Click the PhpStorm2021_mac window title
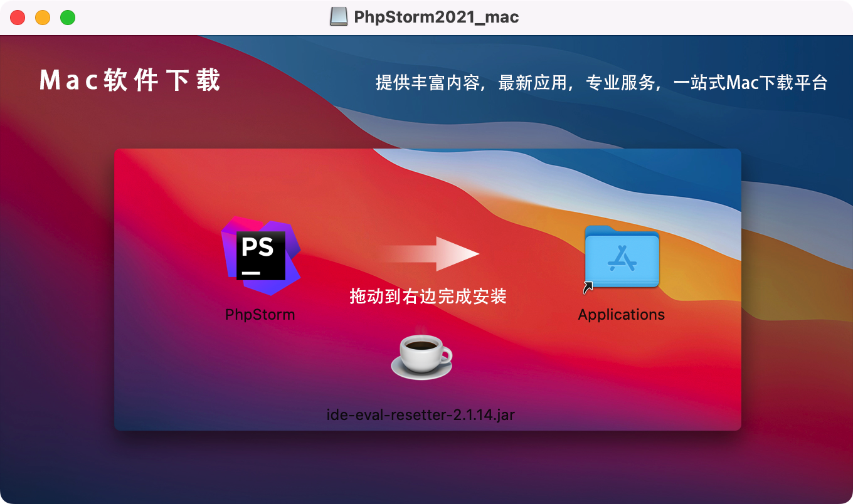Viewport: 853px width, 504px height. pos(437,17)
